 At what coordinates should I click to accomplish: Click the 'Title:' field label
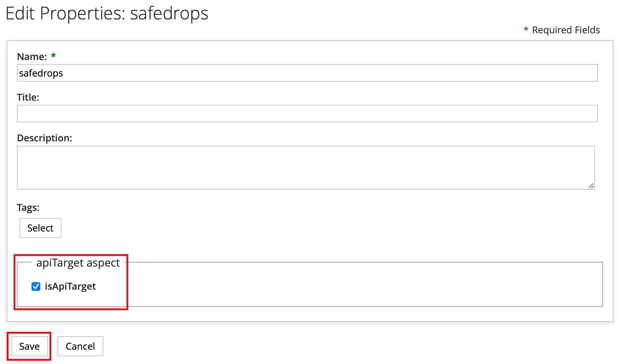click(28, 97)
